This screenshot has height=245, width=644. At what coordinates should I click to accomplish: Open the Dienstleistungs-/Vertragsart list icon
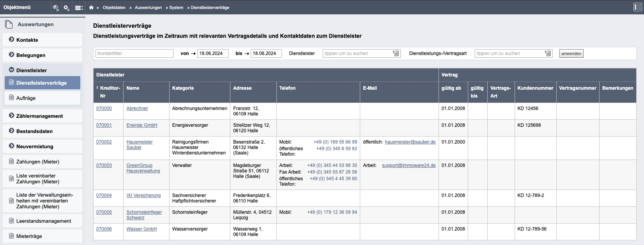[548, 53]
